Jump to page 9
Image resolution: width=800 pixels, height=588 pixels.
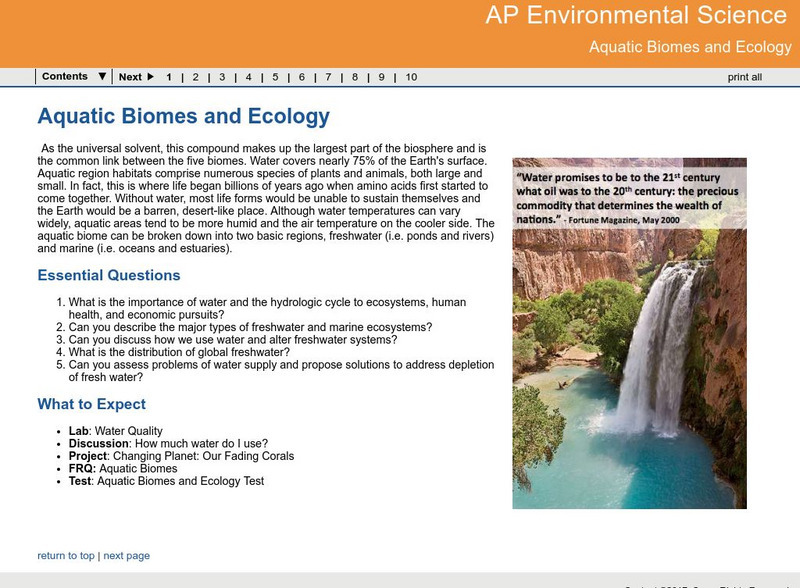click(381, 77)
